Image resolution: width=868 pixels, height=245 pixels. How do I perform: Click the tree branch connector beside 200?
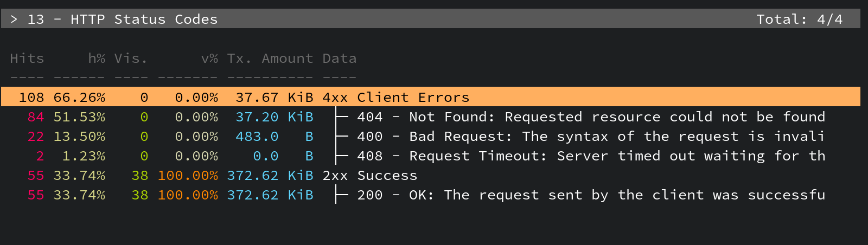pyautogui.click(x=341, y=195)
